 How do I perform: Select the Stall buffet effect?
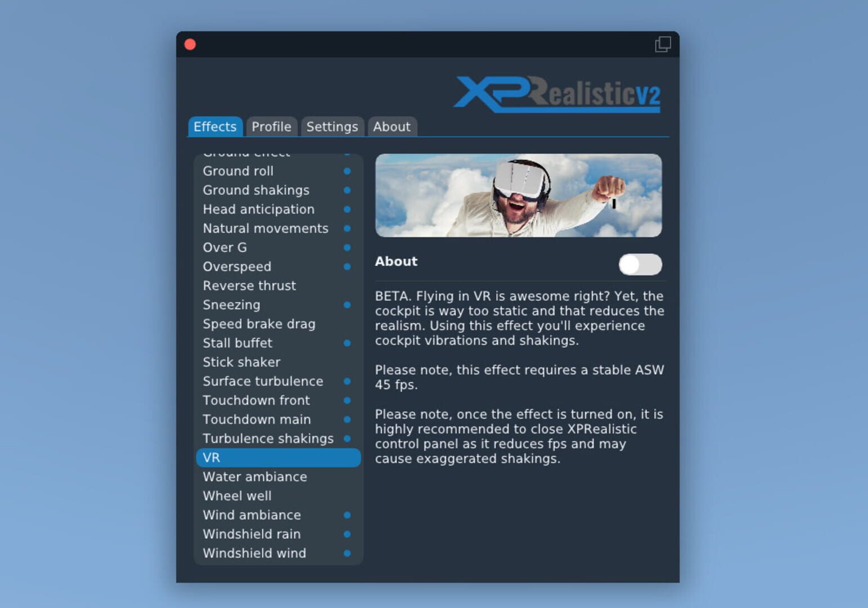(x=237, y=343)
